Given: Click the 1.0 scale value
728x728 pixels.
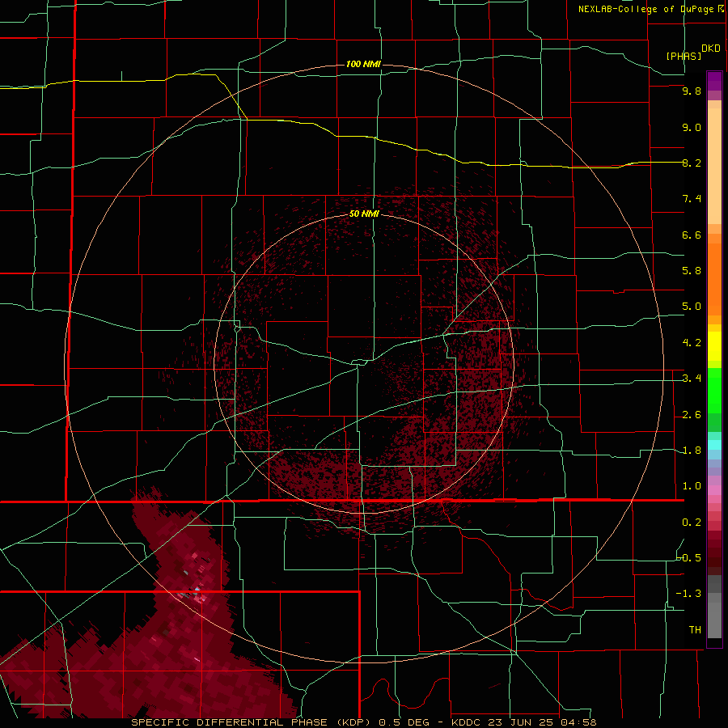Looking at the screenshot, I should pyautogui.click(x=692, y=486).
